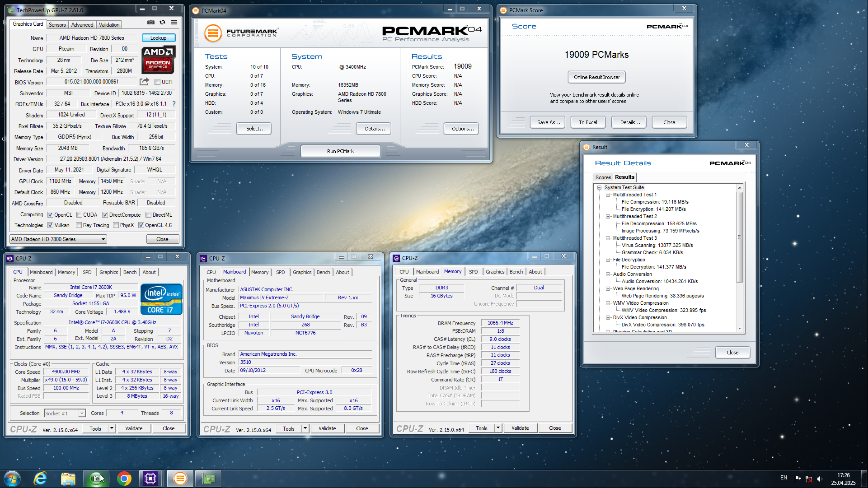Click the To Excel button
The width and height of the screenshot is (868, 488).
pyautogui.click(x=588, y=122)
